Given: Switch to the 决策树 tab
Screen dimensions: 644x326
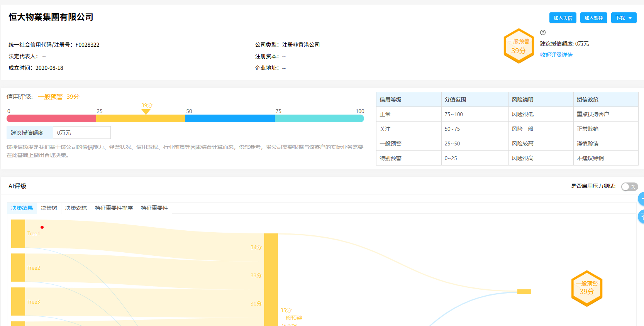Looking at the screenshot, I should (49, 208).
